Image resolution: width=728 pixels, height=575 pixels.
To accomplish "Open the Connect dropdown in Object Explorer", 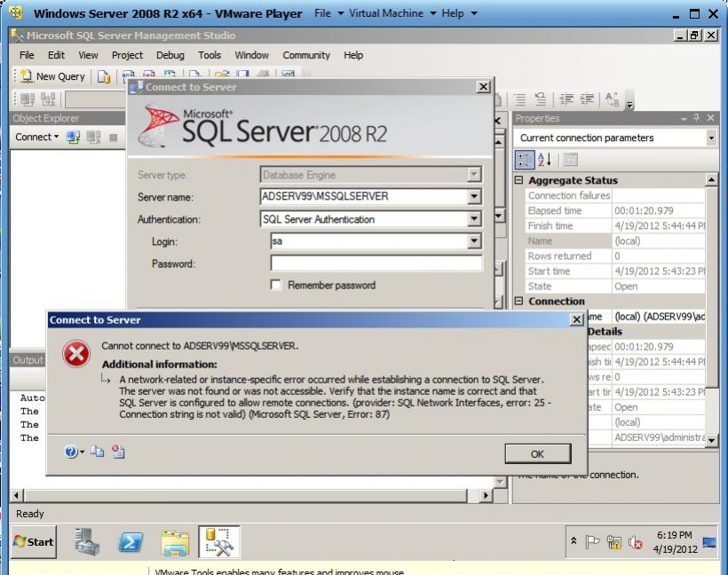I will [37, 137].
